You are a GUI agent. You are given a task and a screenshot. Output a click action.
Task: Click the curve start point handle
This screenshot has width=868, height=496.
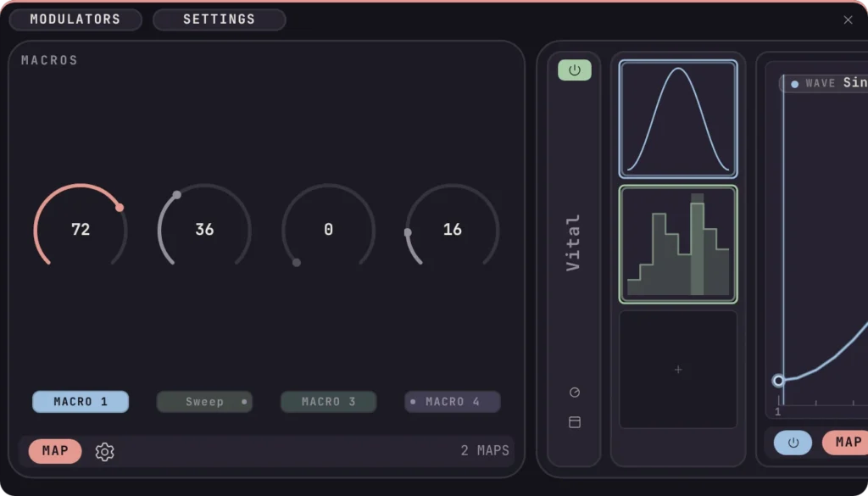coord(778,381)
